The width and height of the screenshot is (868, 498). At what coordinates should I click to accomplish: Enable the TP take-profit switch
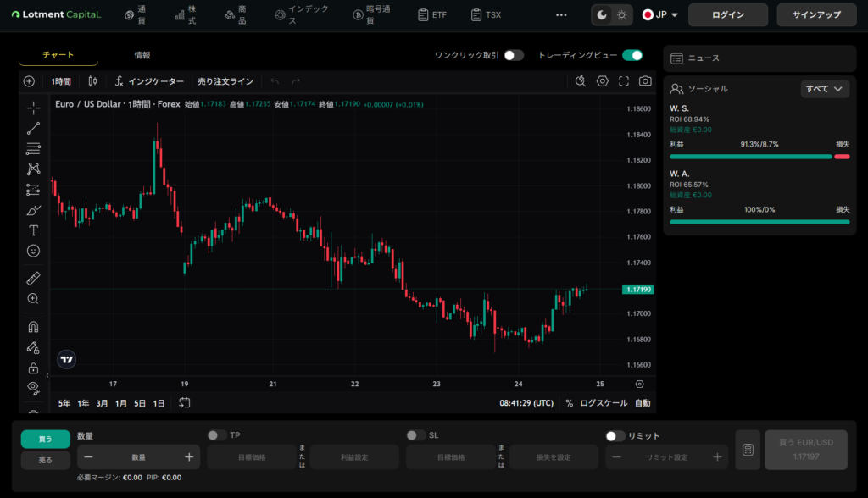click(x=217, y=435)
